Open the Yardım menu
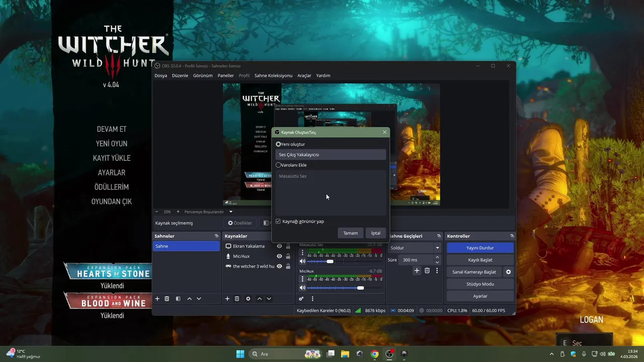This screenshot has height=362, width=644. click(323, 75)
